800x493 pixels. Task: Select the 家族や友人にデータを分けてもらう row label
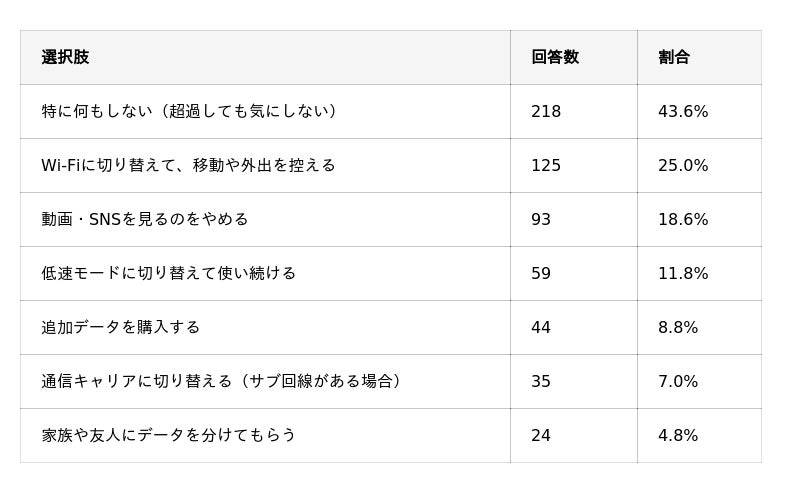(x=169, y=435)
